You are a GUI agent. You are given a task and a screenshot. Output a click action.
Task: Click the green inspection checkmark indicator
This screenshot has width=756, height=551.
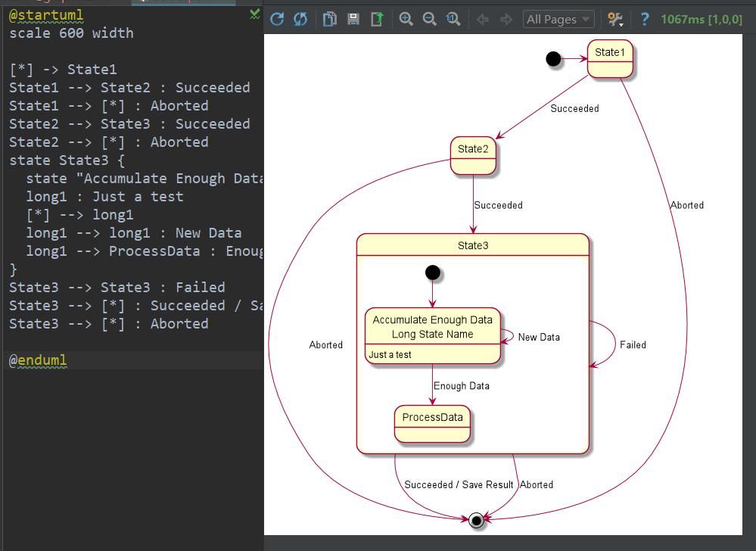click(254, 14)
